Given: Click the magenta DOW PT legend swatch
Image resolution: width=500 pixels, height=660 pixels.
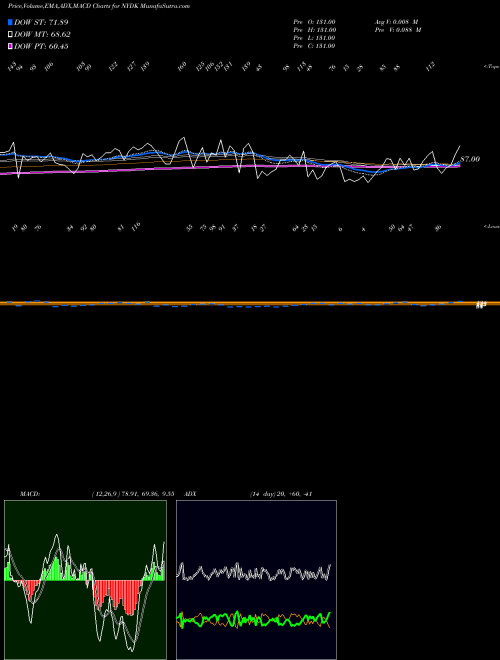Looking at the screenshot, I should tap(11, 46).
